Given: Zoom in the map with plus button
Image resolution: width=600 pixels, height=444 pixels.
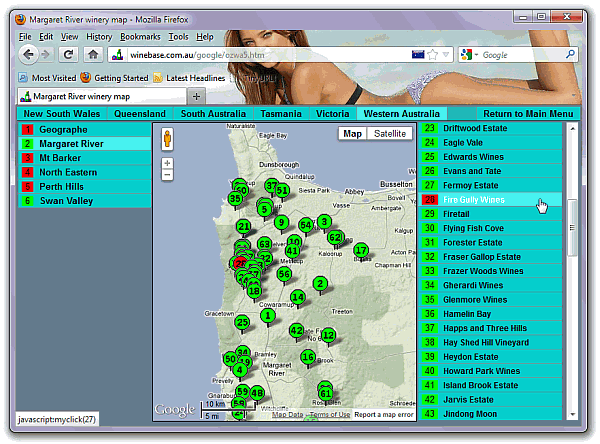Looking at the screenshot, I should (x=167, y=163).
